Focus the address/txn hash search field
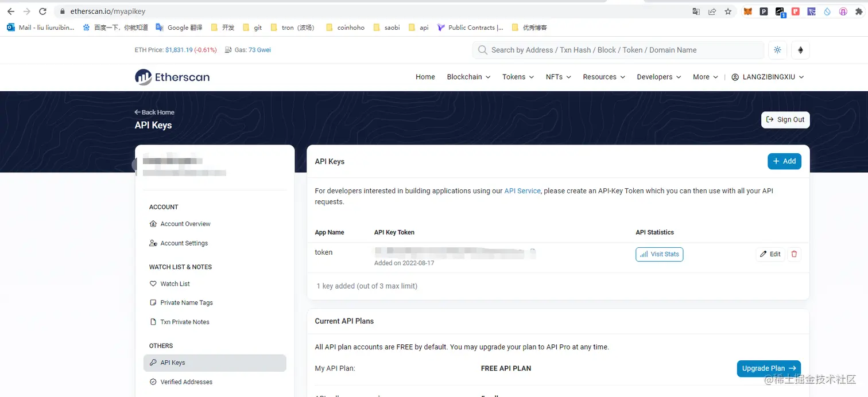The image size is (868, 397). (618, 50)
